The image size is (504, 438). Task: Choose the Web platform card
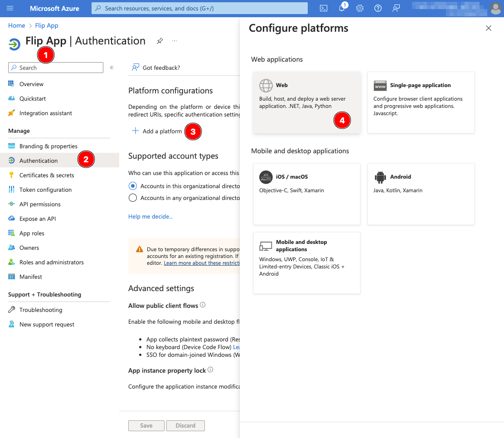[x=307, y=102]
